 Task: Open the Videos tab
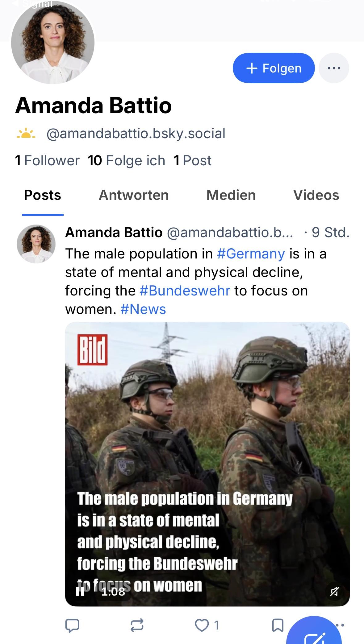coord(316,195)
